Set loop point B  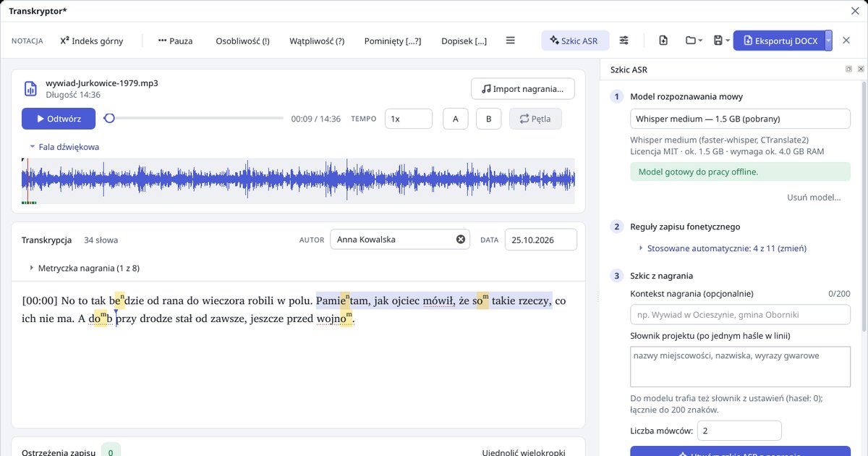click(x=489, y=119)
